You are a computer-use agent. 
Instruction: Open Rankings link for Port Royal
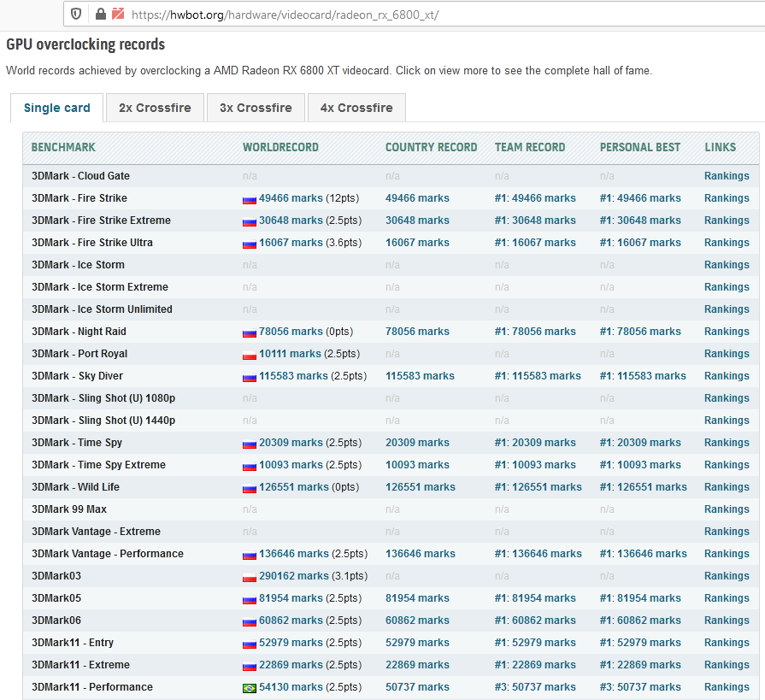(727, 354)
